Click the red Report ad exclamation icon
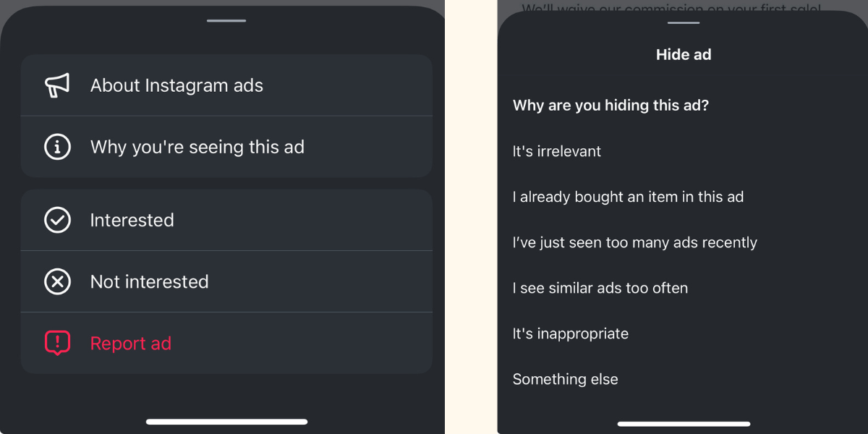 (57, 343)
